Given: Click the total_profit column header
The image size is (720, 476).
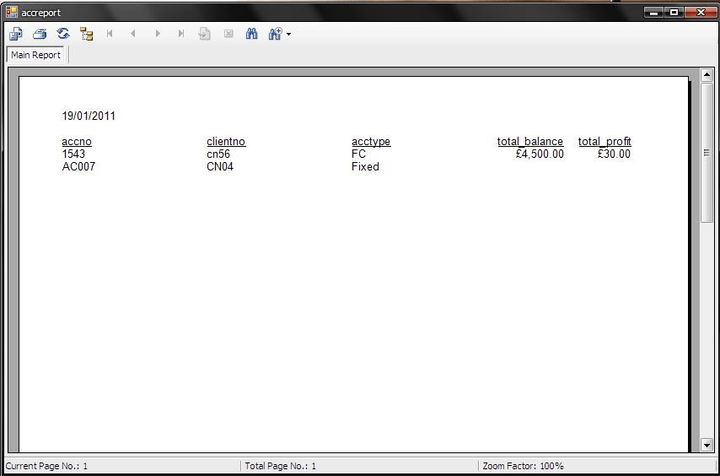Looking at the screenshot, I should coord(604,141).
